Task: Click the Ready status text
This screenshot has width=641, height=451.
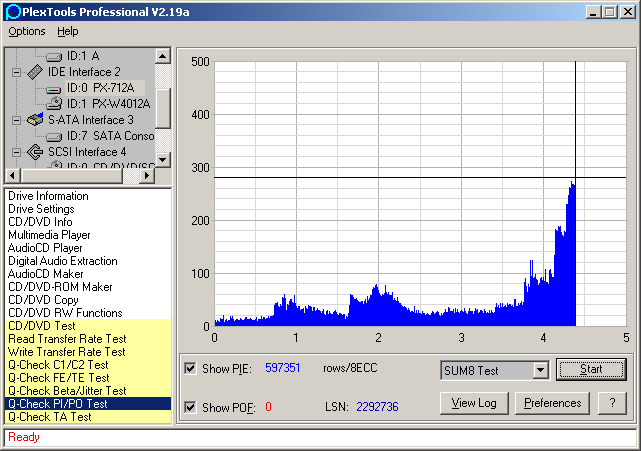Action: click(24, 437)
